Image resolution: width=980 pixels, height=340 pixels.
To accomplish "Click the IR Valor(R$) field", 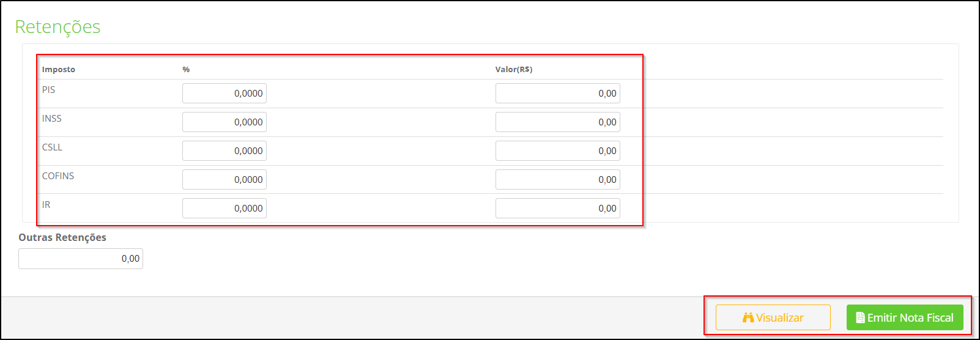I will pos(557,209).
